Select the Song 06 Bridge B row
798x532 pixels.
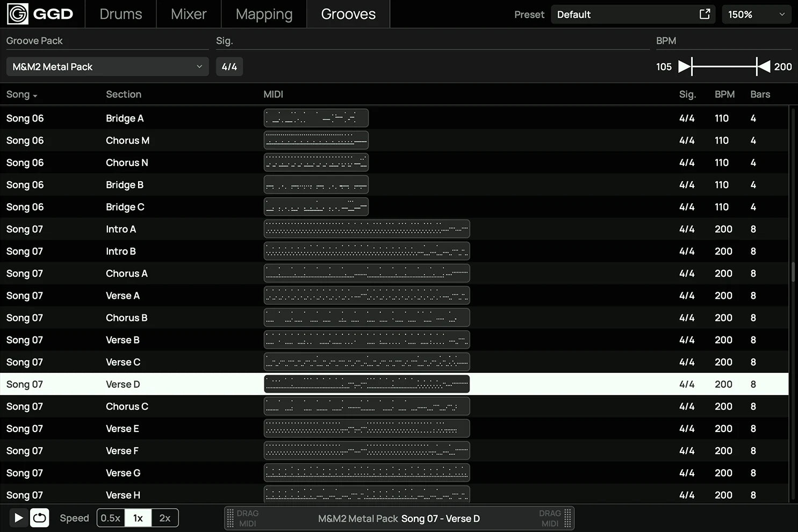125,185
